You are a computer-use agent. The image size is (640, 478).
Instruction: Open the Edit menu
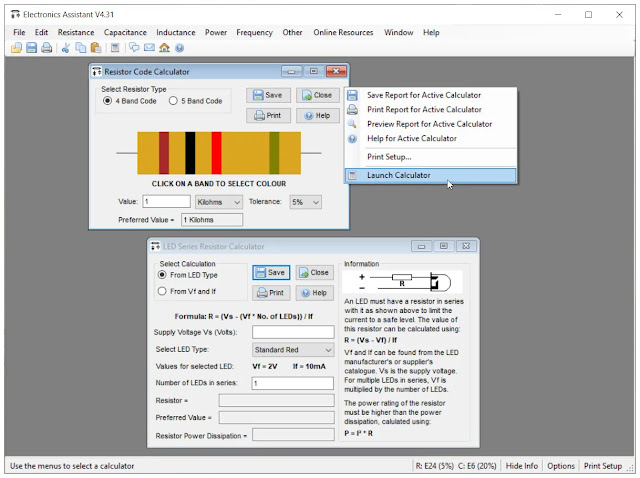[x=41, y=32]
